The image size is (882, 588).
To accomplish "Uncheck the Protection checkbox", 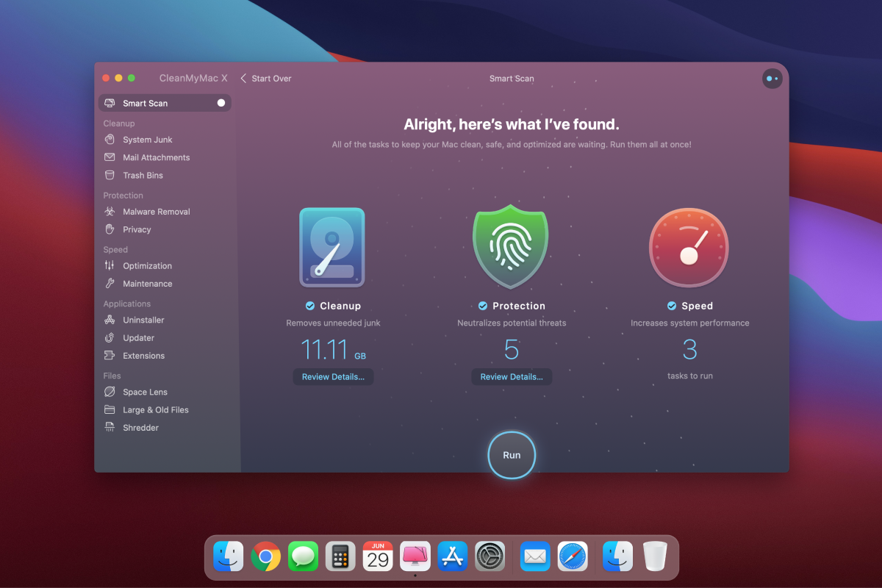I will coord(483,306).
